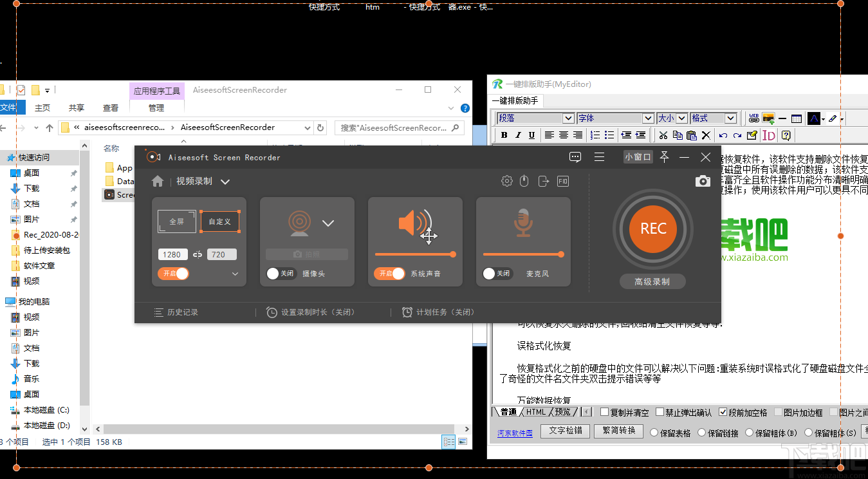Click the ID icon in MyEditor toolbar
The height and width of the screenshot is (479, 868).
click(x=769, y=135)
